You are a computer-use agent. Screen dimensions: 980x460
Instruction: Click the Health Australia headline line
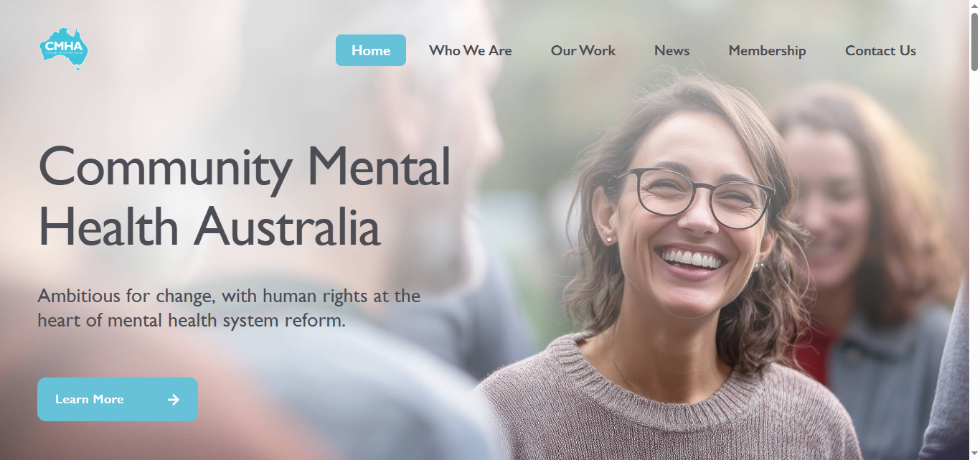(209, 226)
